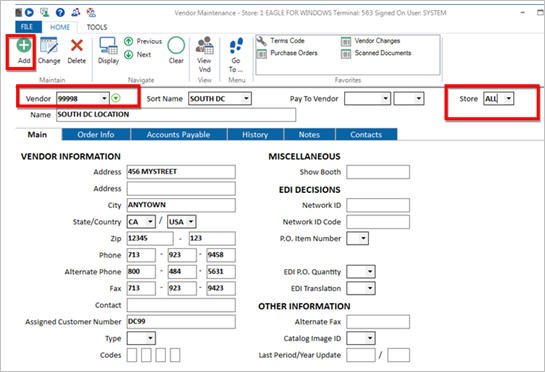
Task: Open the Country USA dropdown
Action: (x=191, y=221)
